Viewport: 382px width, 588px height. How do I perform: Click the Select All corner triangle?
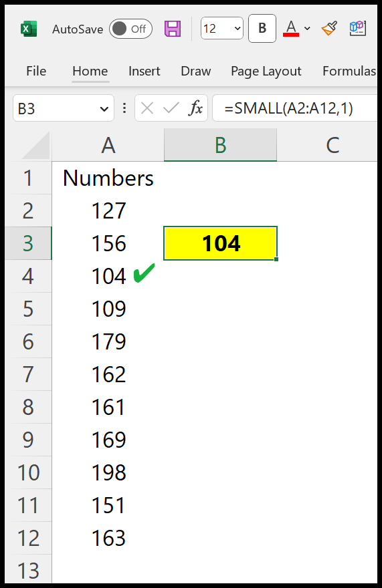(x=35, y=145)
